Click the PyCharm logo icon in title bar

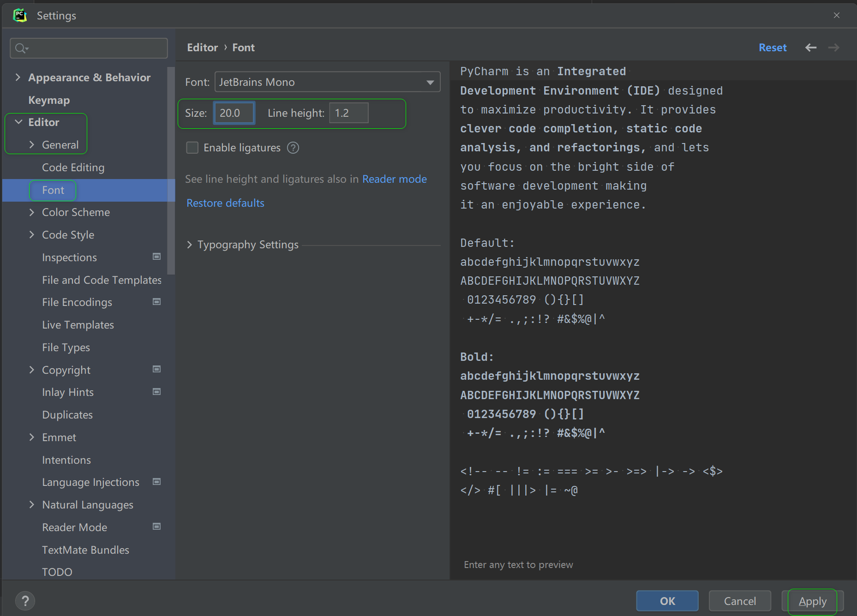pyautogui.click(x=20, y=15)
